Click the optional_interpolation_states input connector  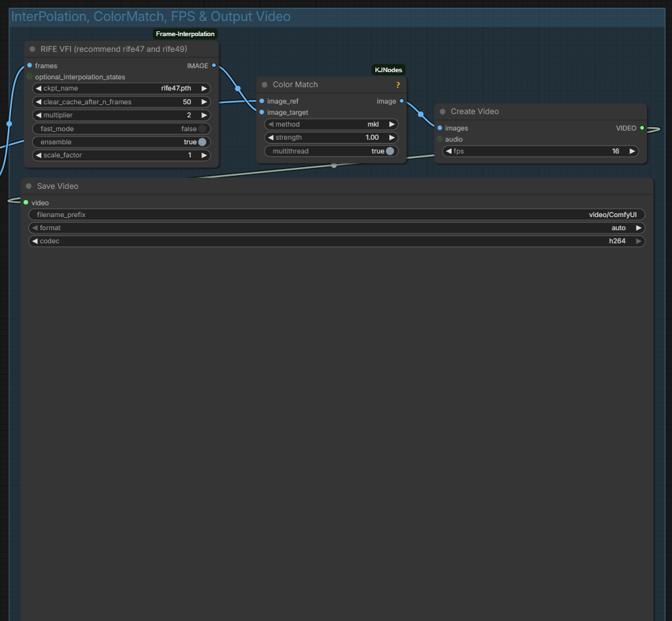[30, 77]
